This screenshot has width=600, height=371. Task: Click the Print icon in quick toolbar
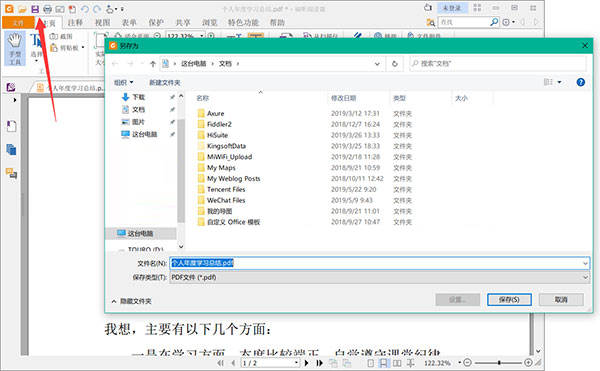(47, 9)
